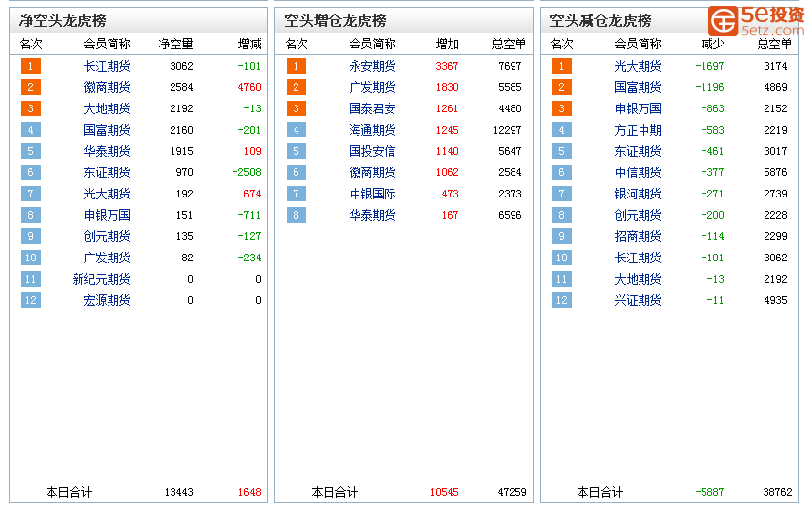
Task: Click the value 4935 for 兴证期货
Action: (775, 300)
